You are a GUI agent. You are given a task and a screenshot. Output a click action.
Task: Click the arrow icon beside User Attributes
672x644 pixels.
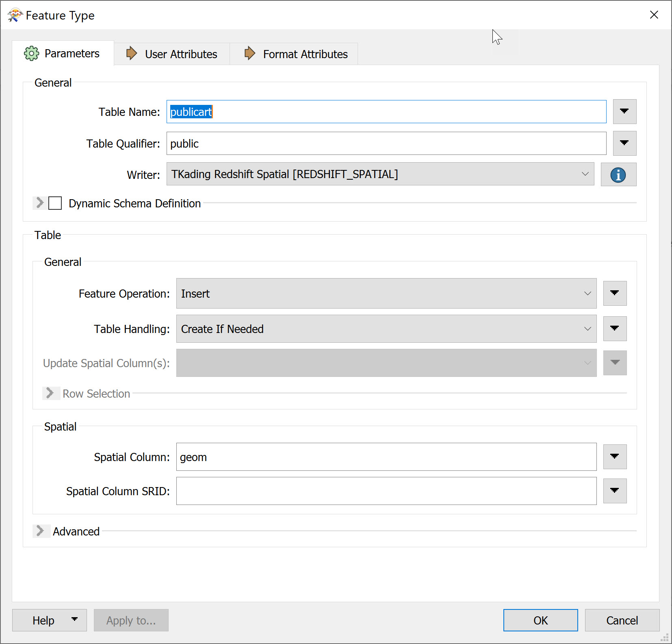[x=131, y=53]
